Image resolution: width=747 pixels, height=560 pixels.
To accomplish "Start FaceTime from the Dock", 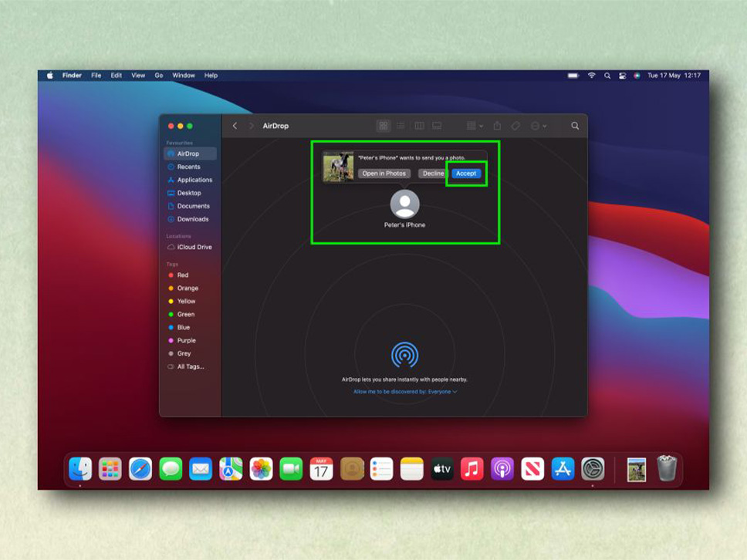I will 291,469.
